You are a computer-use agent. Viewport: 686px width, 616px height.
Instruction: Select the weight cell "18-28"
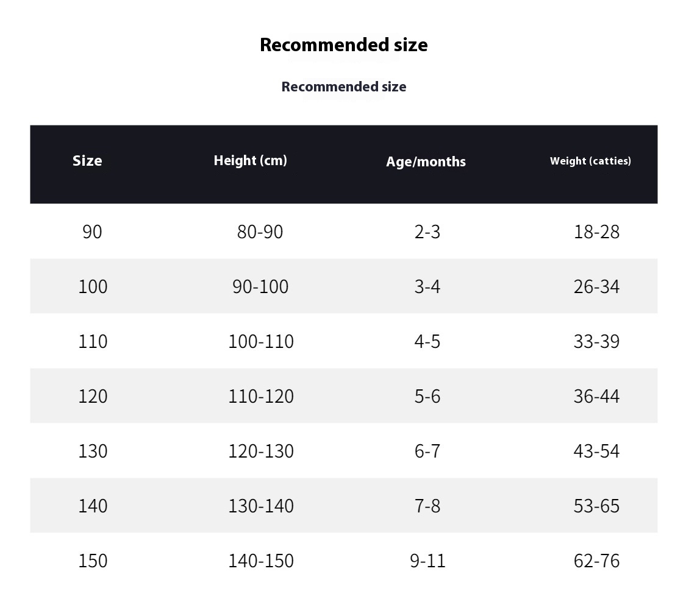point(596,232)
